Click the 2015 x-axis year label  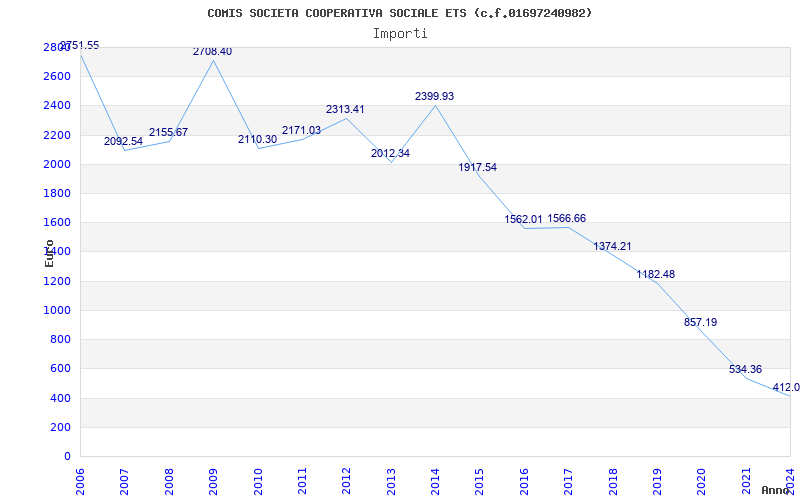[480, 482]
